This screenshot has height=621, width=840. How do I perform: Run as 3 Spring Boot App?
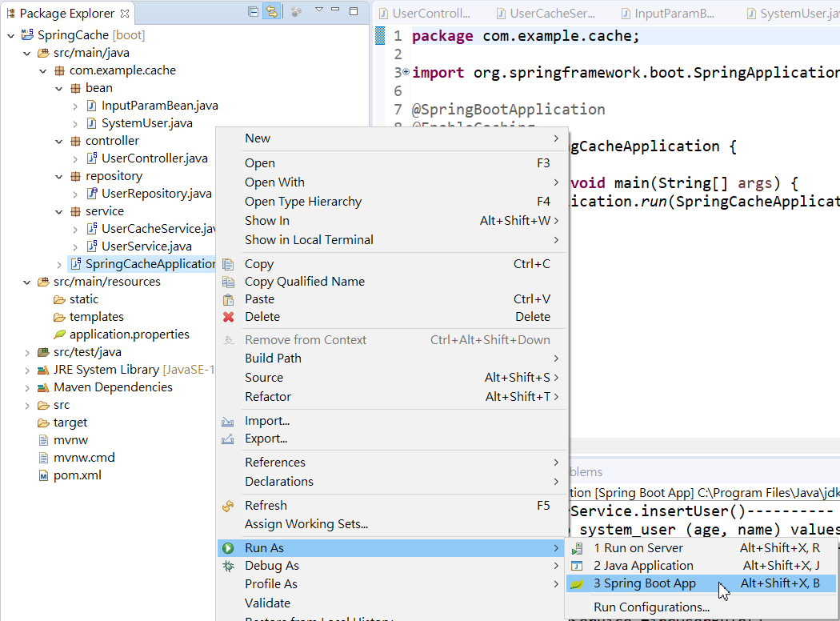tap(702, 583)
